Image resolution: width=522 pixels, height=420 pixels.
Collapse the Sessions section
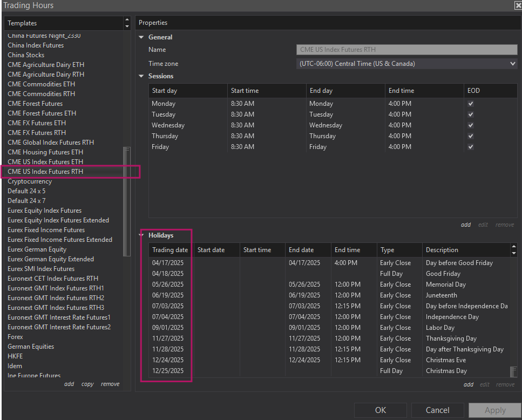tap(142, 76)
